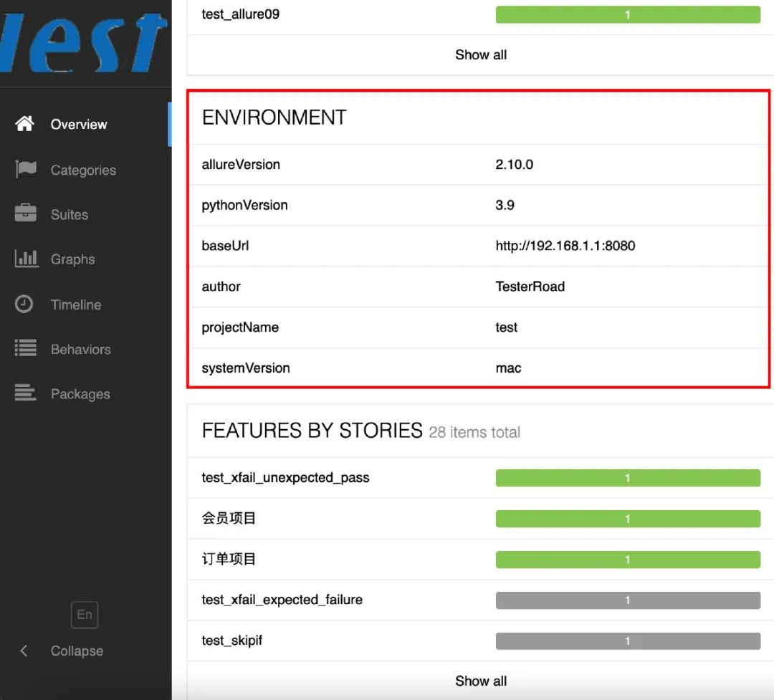Open the baseUrl address http://192.168.1.1:8080
Viewport: 774px width, 700px height.
click(x=565, y=245)
